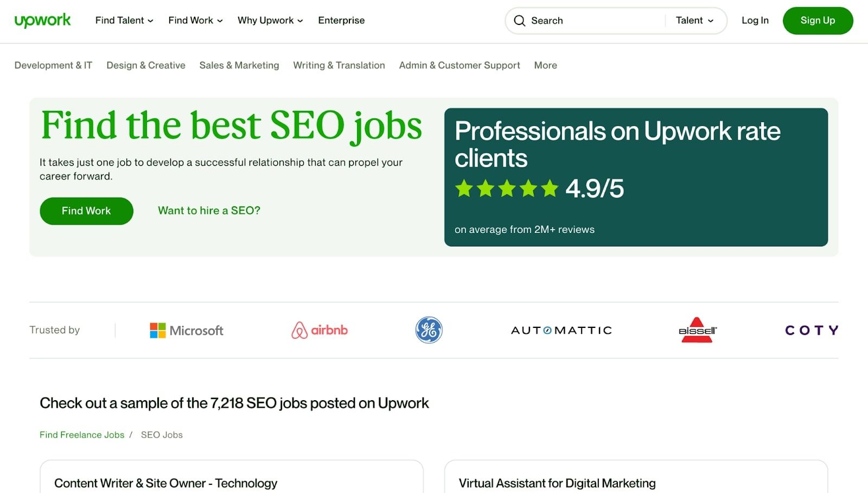Click the search magnifier icon
Viewport: 868px width, 493px height.
(519, 21)
